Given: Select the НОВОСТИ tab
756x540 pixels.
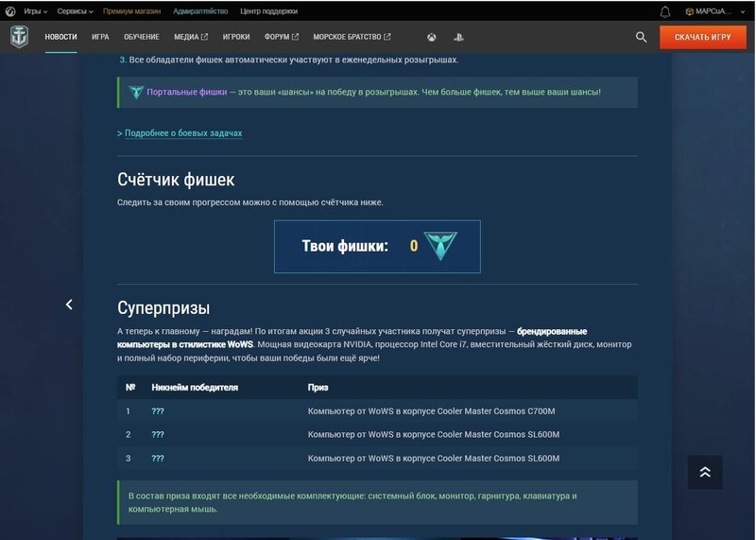Looking at the screenshot, I should point(60,37).
